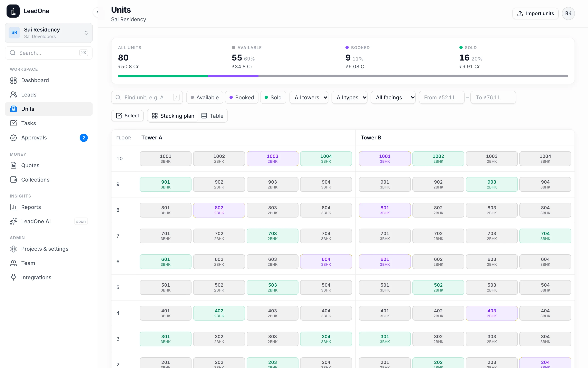Click the LeadOne logo icon
The width and height of the screenshot is (588, 368).
(13, 11)
